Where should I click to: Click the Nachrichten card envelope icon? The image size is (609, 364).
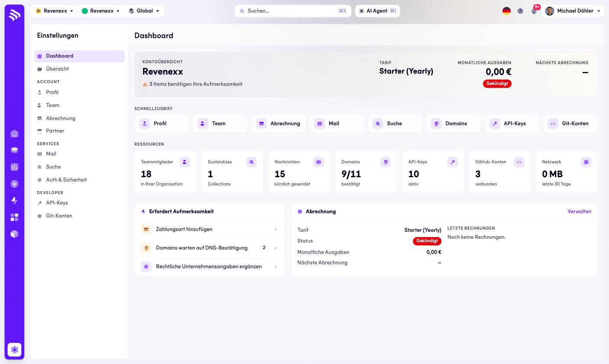(319, 162)
